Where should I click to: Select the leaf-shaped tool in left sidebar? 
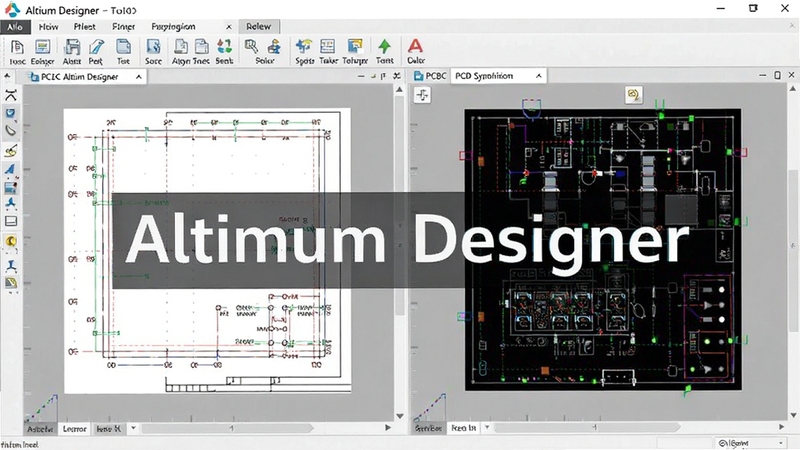click(x=11, y=131)
